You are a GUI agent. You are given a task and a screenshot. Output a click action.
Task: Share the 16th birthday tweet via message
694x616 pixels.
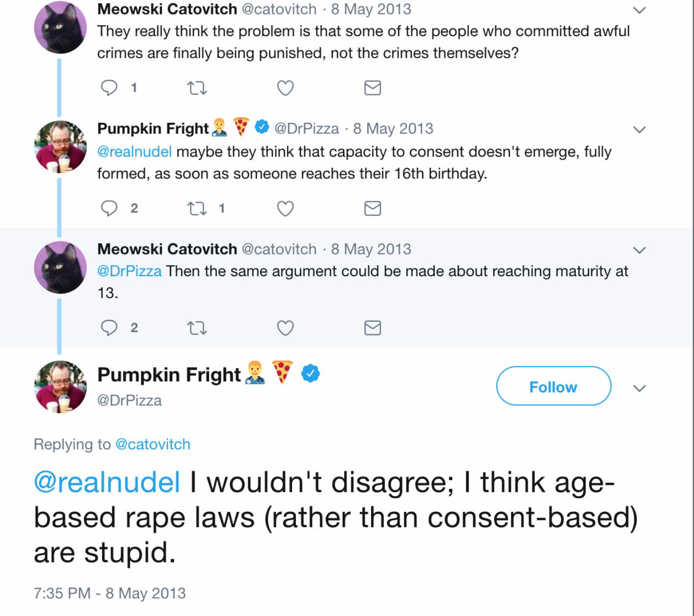[x=373, y=208]
